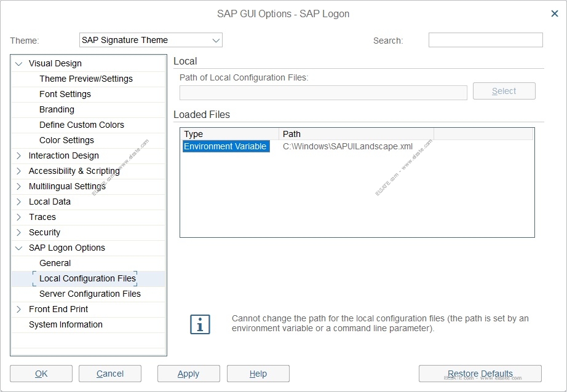Expand the Multilingual Settings node
Image resolution: width=567 pixels, height=392 pixels.
click(19, 186)
